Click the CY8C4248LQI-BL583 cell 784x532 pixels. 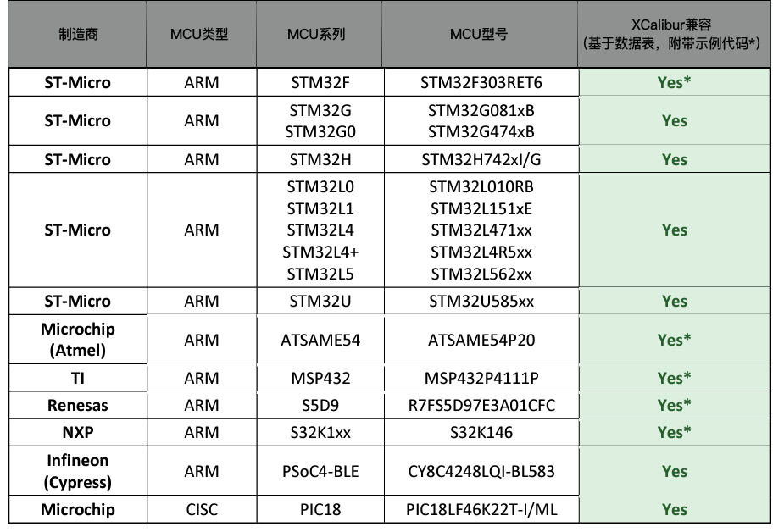[481, 471]
